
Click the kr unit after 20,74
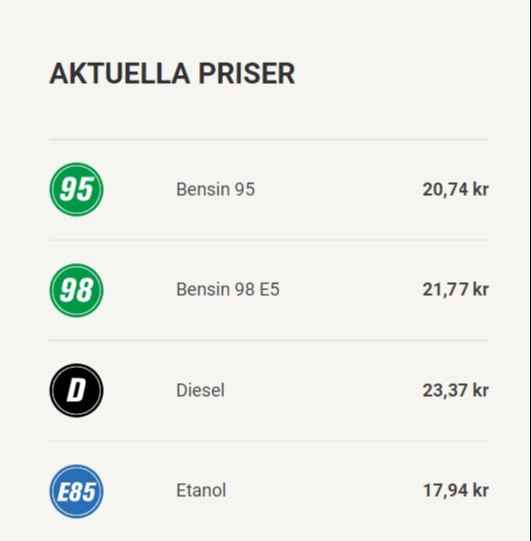(480, 189)
